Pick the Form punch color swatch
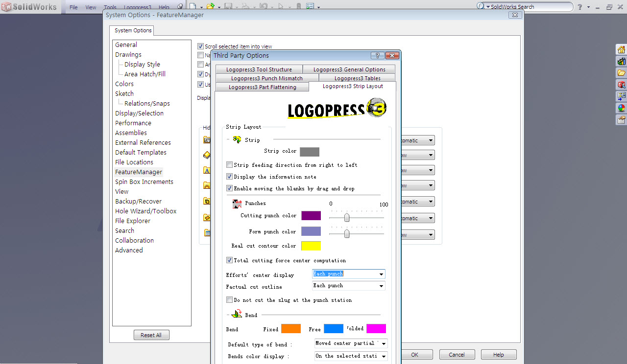 coord(311,231)
